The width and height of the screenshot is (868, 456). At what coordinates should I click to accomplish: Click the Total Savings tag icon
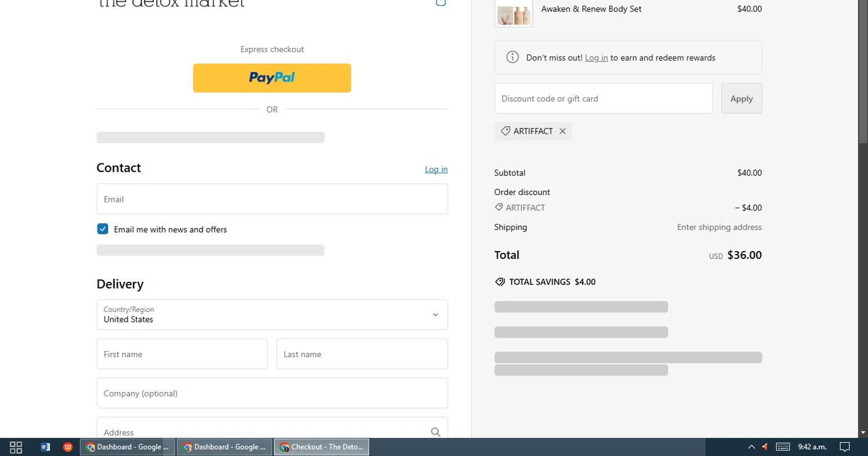click(x=500, y=282)
